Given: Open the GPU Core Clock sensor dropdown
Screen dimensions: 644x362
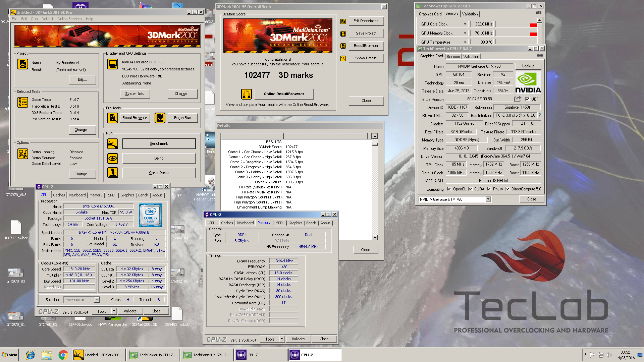Looking at the screenshot, I should pos(465,24).
